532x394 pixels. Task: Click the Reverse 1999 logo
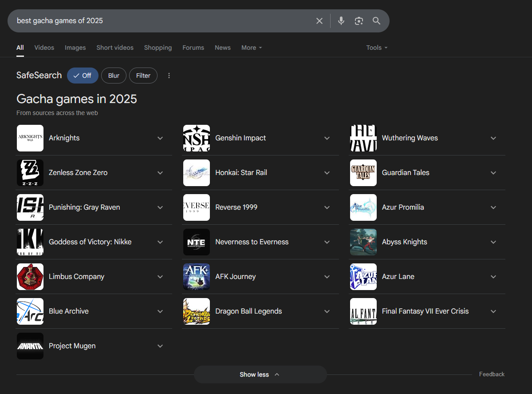coord(197,207)
